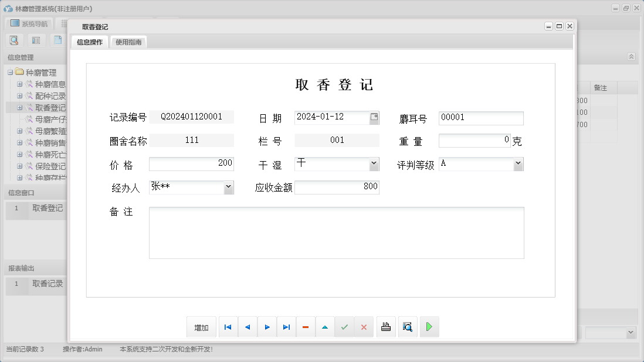
Task: Run the green play icon on the toolbar
Action: point(429,327)
